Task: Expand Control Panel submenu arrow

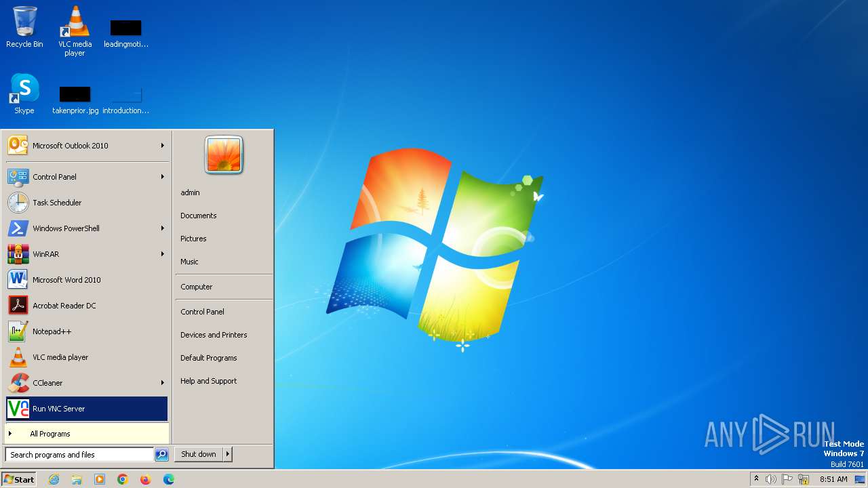Action: click(163, 176)
